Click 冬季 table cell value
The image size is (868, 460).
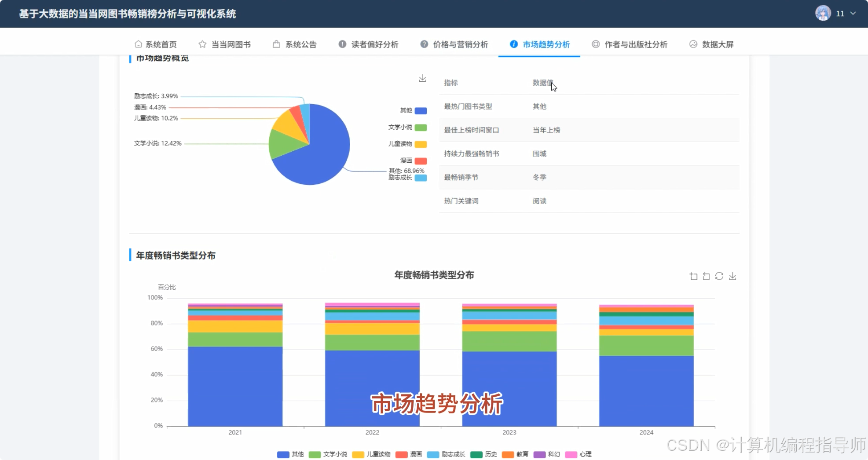(539, 177)
